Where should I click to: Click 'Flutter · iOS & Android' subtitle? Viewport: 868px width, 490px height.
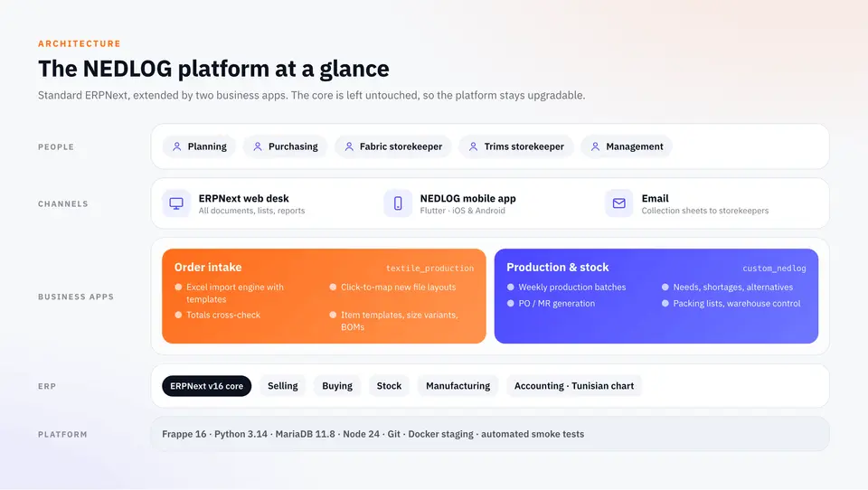463,211
